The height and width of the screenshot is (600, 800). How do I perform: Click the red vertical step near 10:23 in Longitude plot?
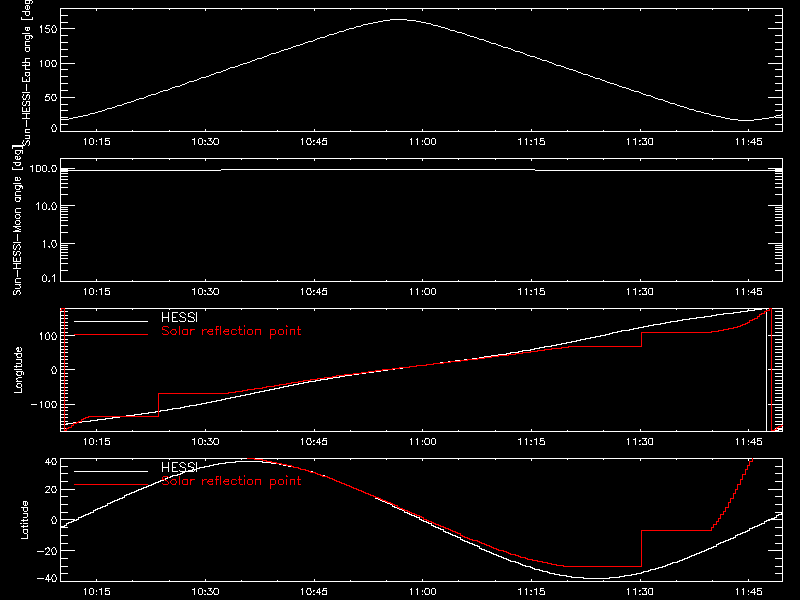[x=159, y=405]
